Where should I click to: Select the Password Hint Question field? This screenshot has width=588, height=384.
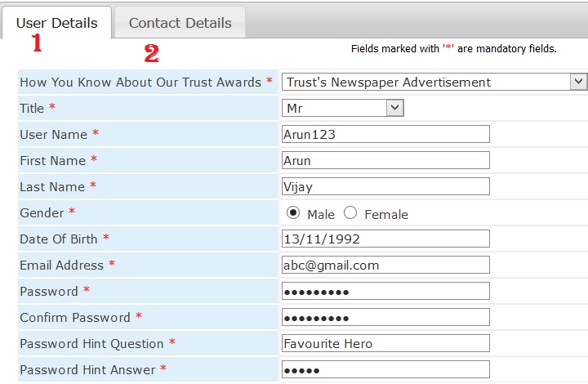tap(385, 343)
